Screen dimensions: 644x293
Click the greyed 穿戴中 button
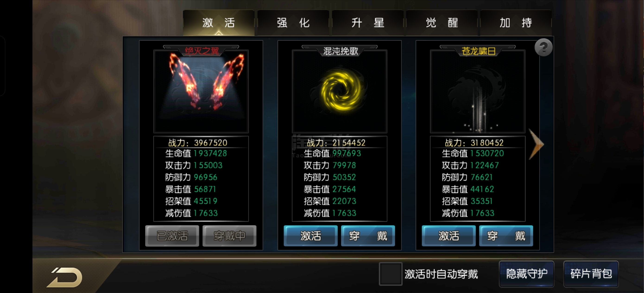(x=230, y=236)
